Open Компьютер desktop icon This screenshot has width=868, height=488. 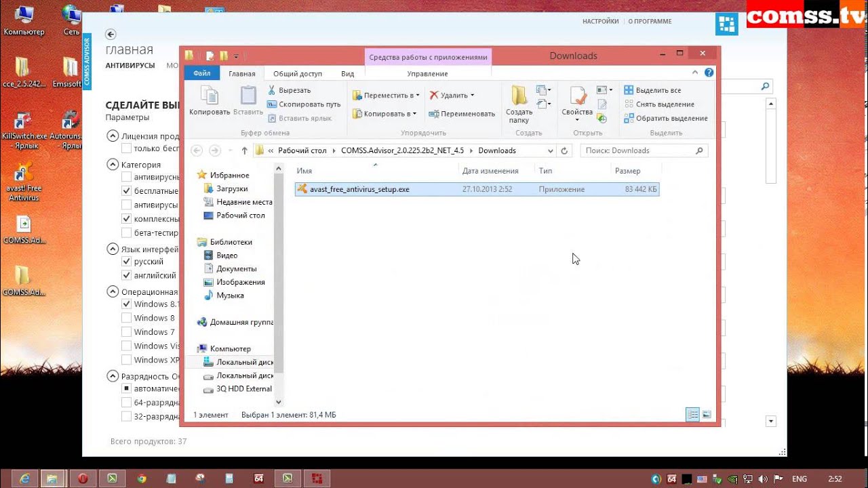24,20
